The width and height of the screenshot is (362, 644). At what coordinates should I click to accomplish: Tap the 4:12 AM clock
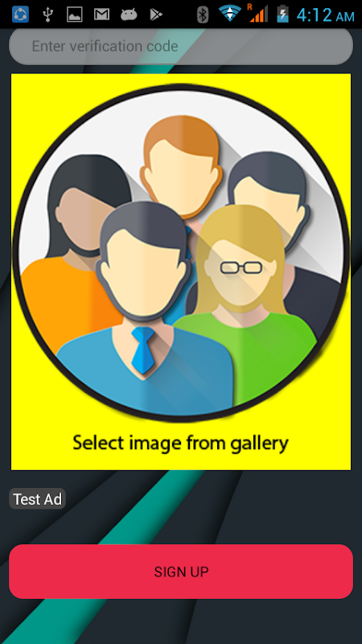pos(325,15)
